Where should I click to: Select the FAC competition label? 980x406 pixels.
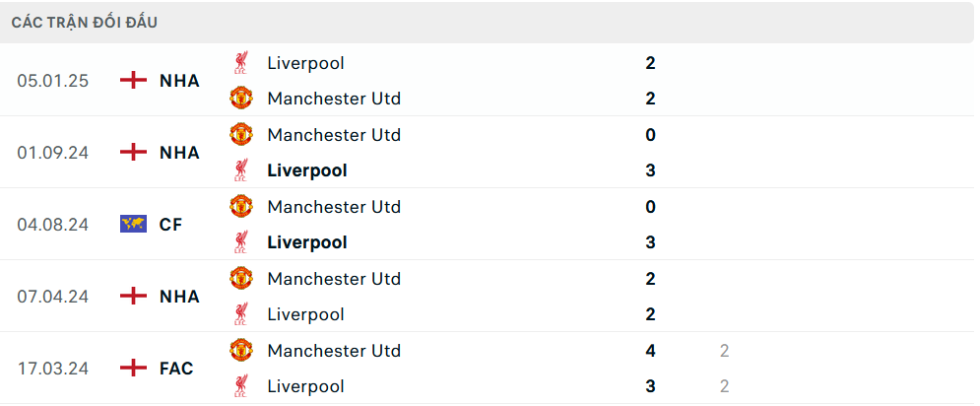[176, 369]
